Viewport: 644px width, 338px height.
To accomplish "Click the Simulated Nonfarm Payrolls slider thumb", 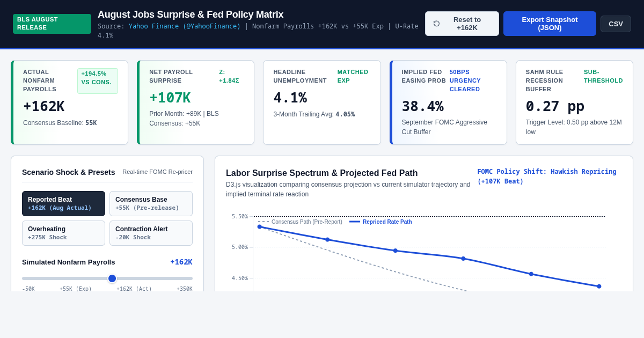I will (112, 278).
